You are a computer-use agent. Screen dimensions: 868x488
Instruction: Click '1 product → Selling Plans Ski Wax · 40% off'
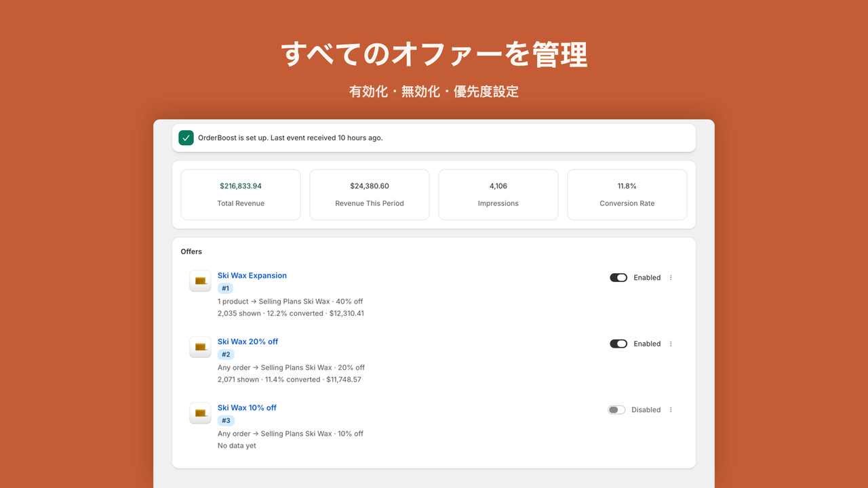click(290, 302)
